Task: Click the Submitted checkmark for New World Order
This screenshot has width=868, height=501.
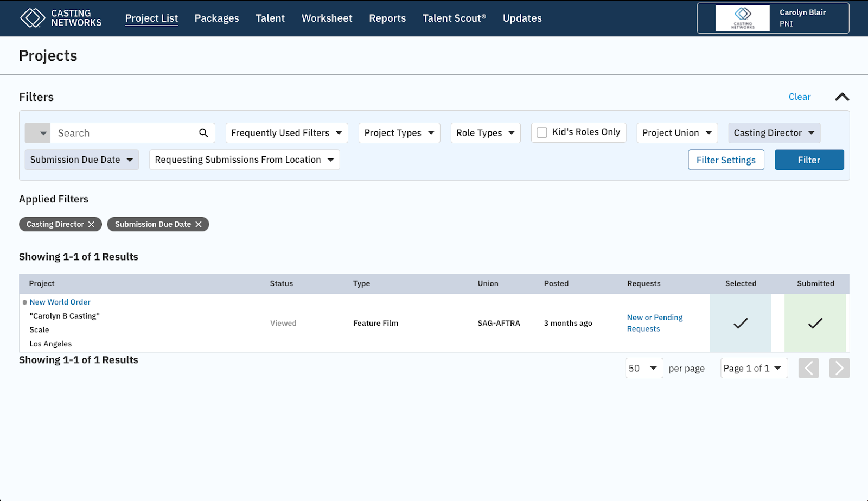Action: tap(815, 324)
